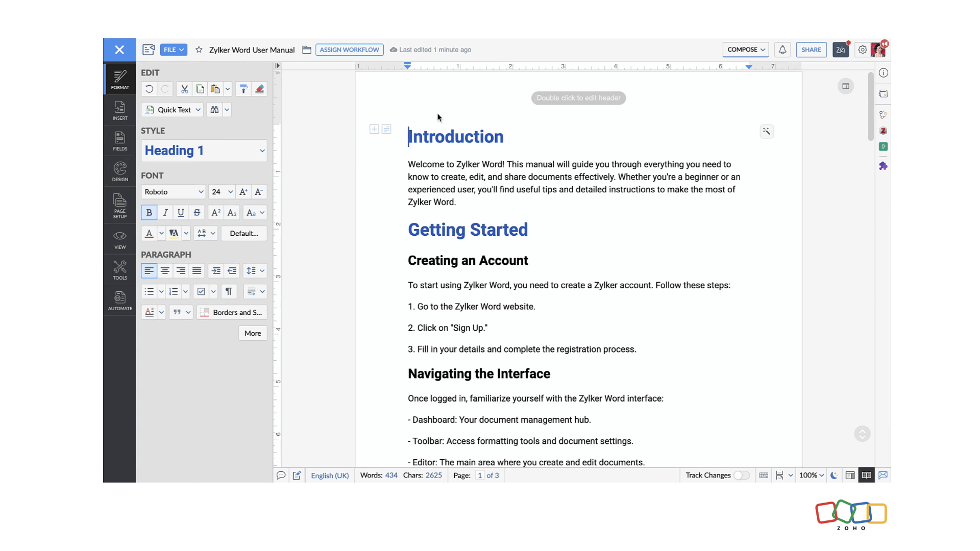Click the Strikethrough formatting icon

coord(197,213)
